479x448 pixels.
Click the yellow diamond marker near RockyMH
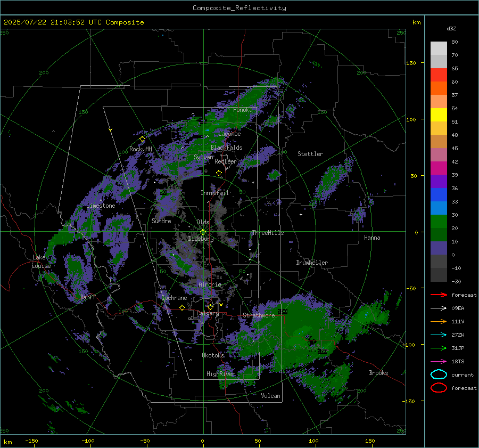[142, 139]
